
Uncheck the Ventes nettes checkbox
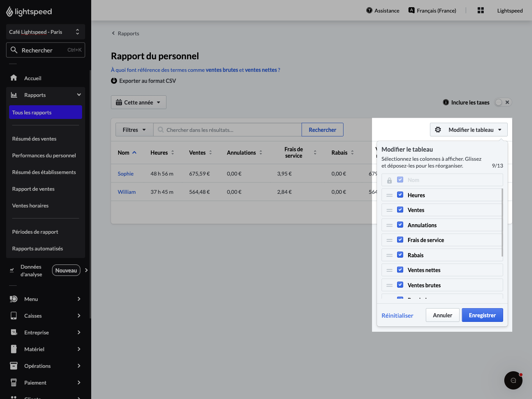click(x=400, y=270)
